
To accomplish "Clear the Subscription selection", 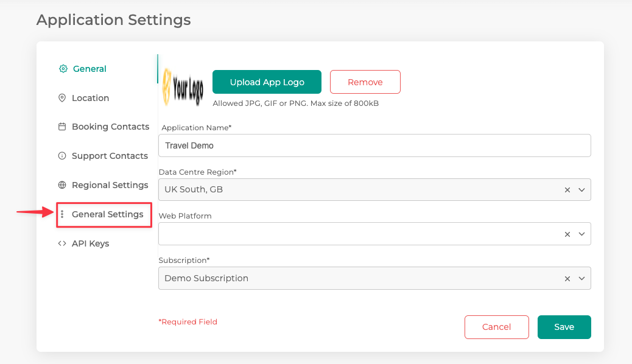I will click(x=567, y=278).
